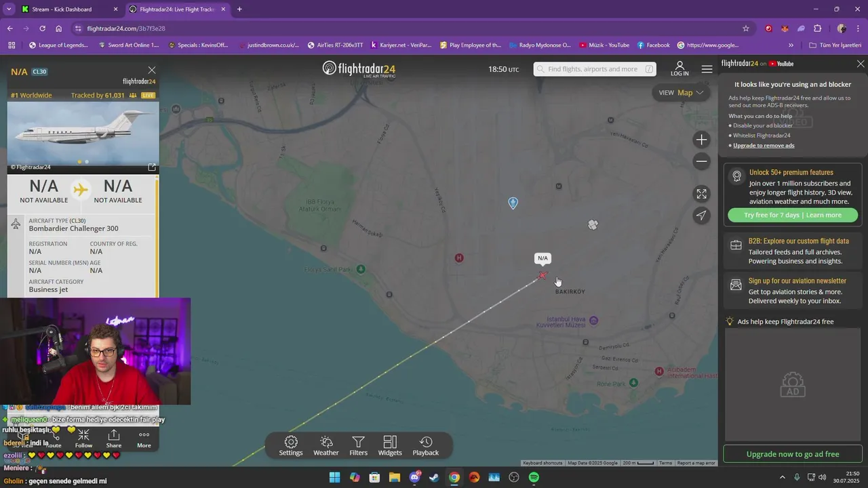Image resolution: width=868 pixels, height=488 pixels.
Task: Click Upgrade to remove ads link
Action: pos(764,146)
